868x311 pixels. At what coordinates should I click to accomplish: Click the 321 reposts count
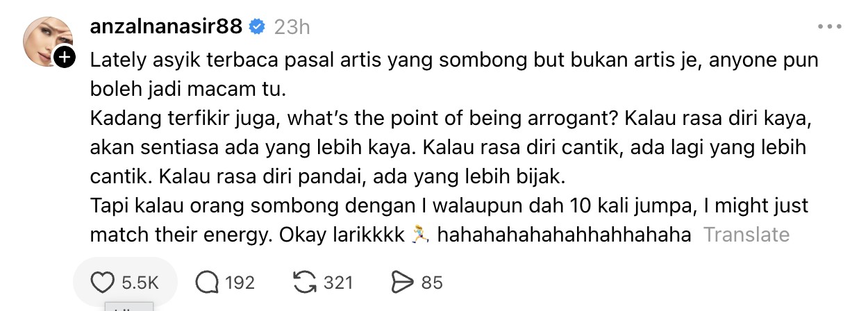pyautogui.click(x=339, y=283)
